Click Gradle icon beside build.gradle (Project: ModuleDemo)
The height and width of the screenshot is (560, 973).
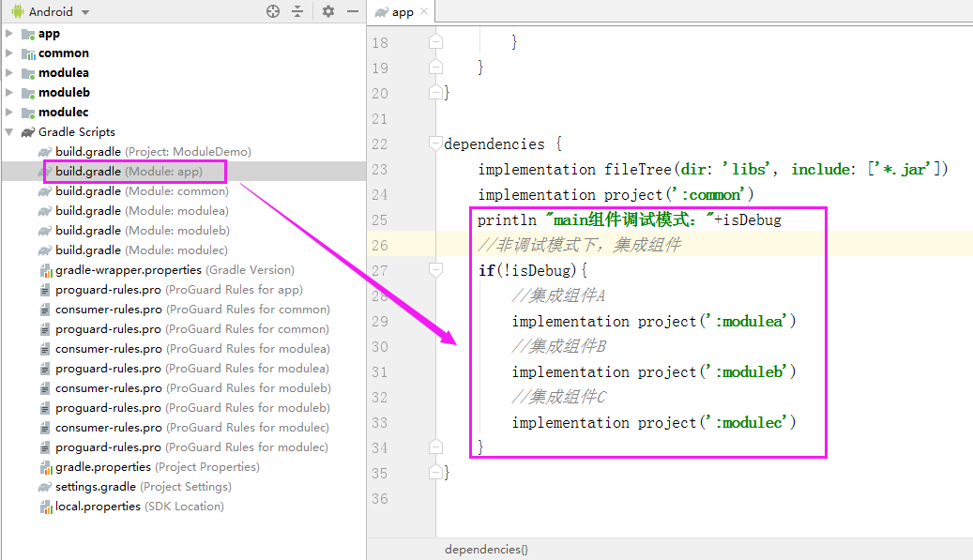tap(45, 152)
